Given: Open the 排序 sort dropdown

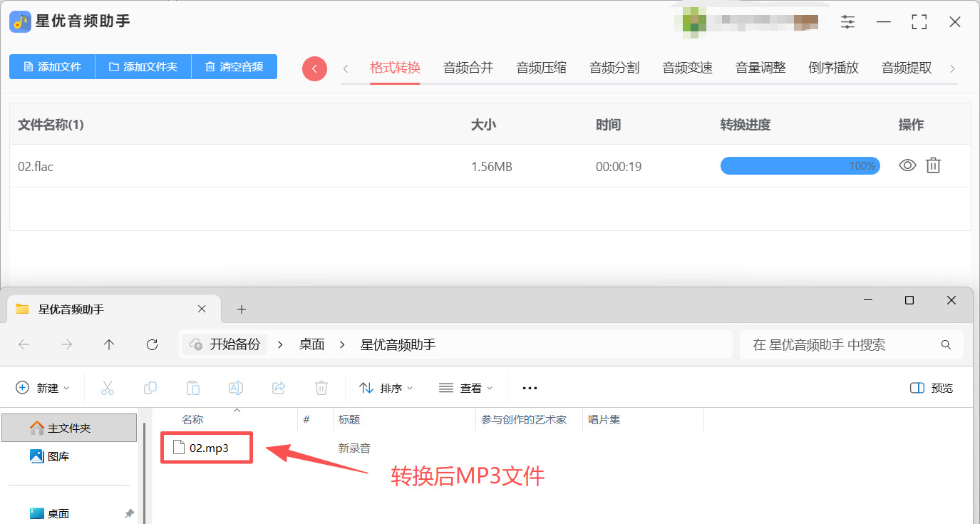Looking at the screenshot, I should (386, 388).
